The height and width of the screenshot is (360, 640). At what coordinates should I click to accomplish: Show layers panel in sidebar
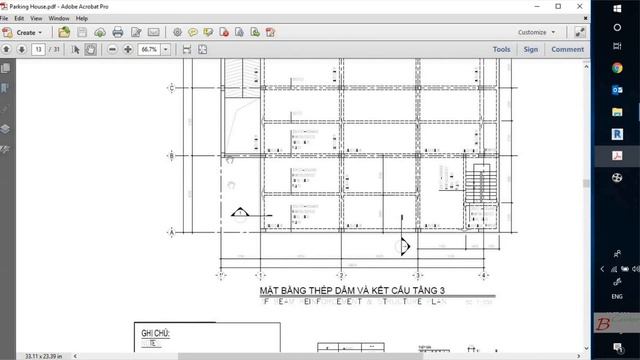click(x=5, y=129)
